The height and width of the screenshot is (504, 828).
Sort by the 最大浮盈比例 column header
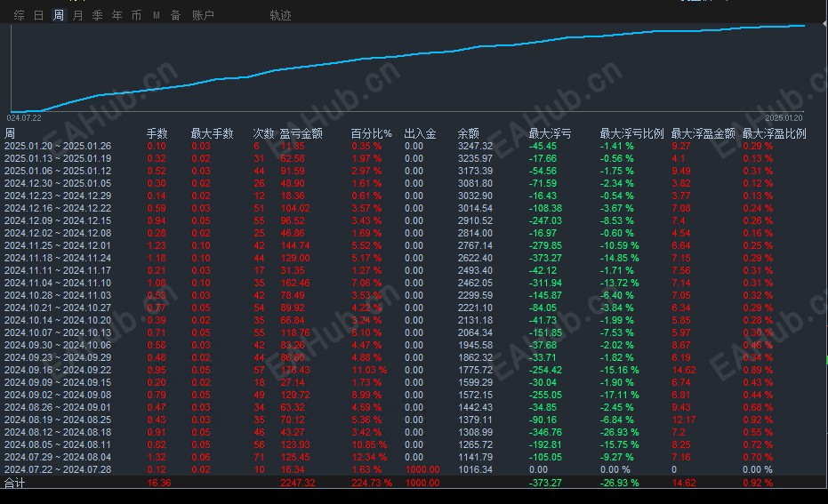[774, 133]
